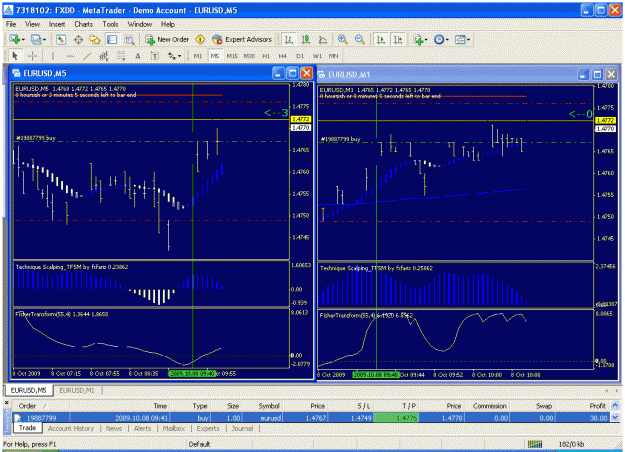Image resolution: width=625 pixels, height=452 pixels.
Task: Switch timeframe to M30
Action: click(249, 56)
